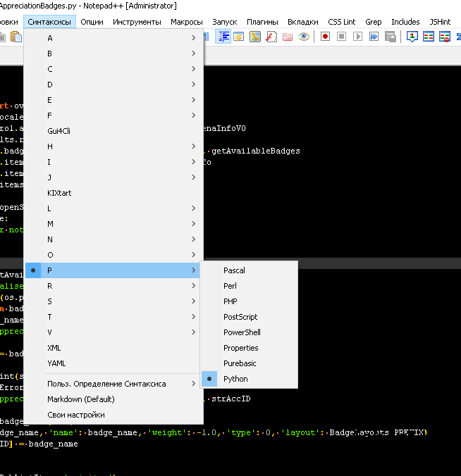Click getAvailableBadges text in editor
This screenshot has height=476, width=461.
256,151
